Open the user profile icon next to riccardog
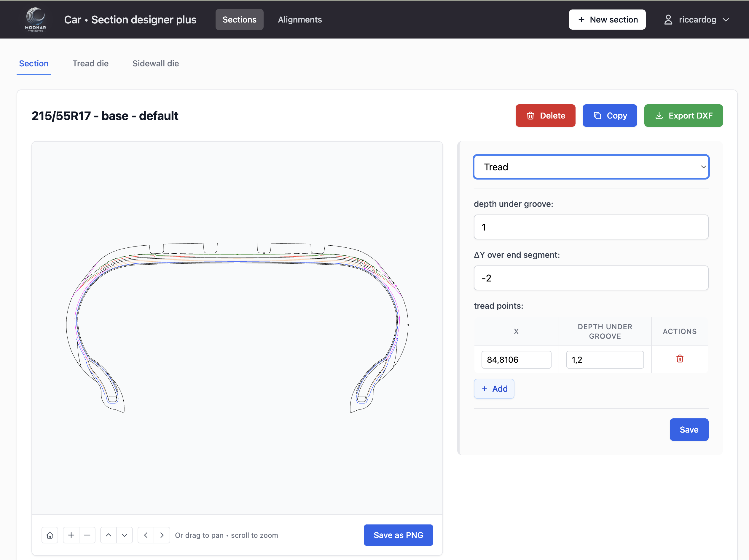The image size is (749, 560). [x=668, y=19]
